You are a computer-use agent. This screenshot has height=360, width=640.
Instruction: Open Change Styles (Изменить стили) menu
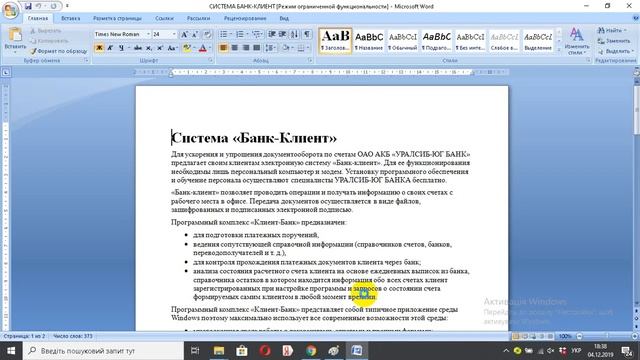(576, 41)
